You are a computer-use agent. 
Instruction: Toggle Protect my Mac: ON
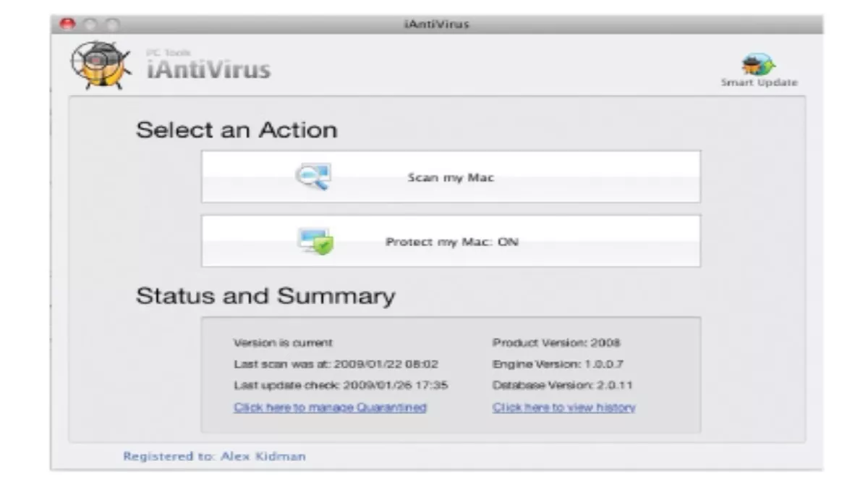coord(451,241)
